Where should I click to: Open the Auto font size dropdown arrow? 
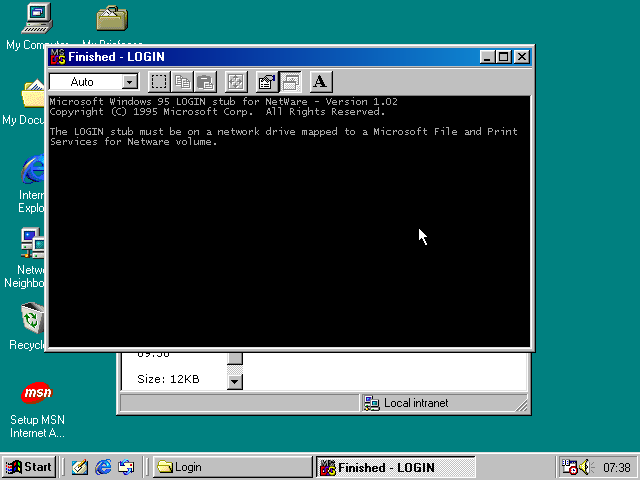(x=129, y=82)
